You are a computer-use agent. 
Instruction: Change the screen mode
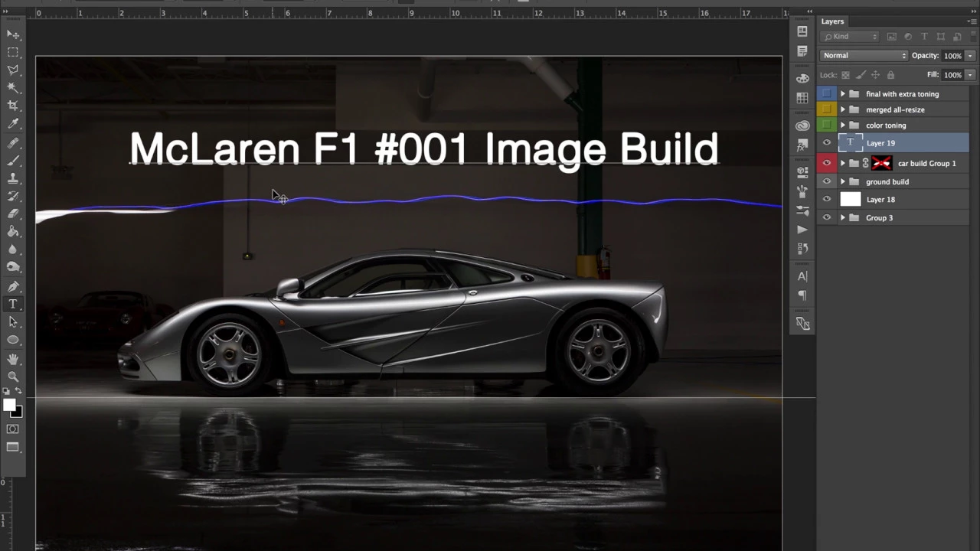pos(13,448)
